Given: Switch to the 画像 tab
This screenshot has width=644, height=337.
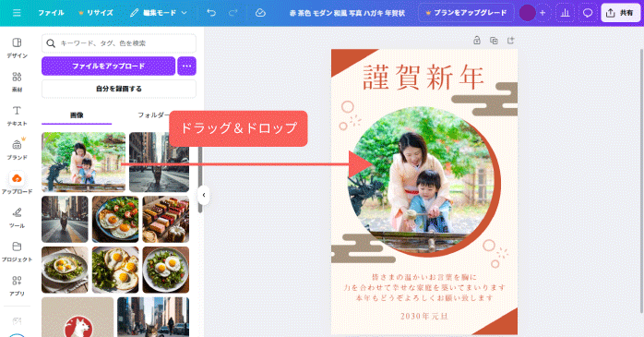Looking at the screenshot, I should click(x=77, y=115).
